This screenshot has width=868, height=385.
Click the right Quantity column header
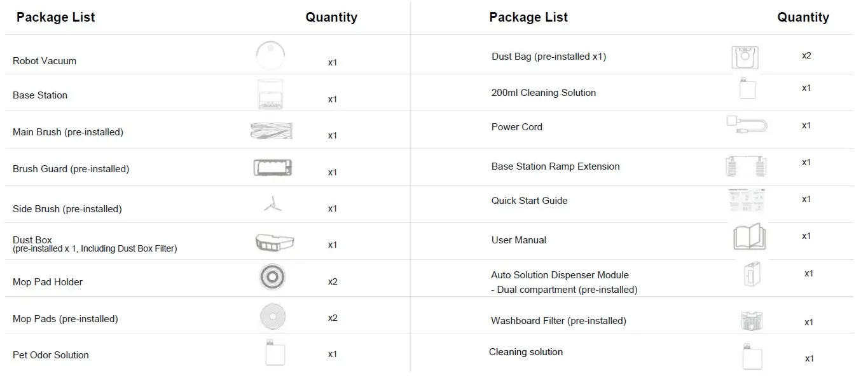[803, 17]
